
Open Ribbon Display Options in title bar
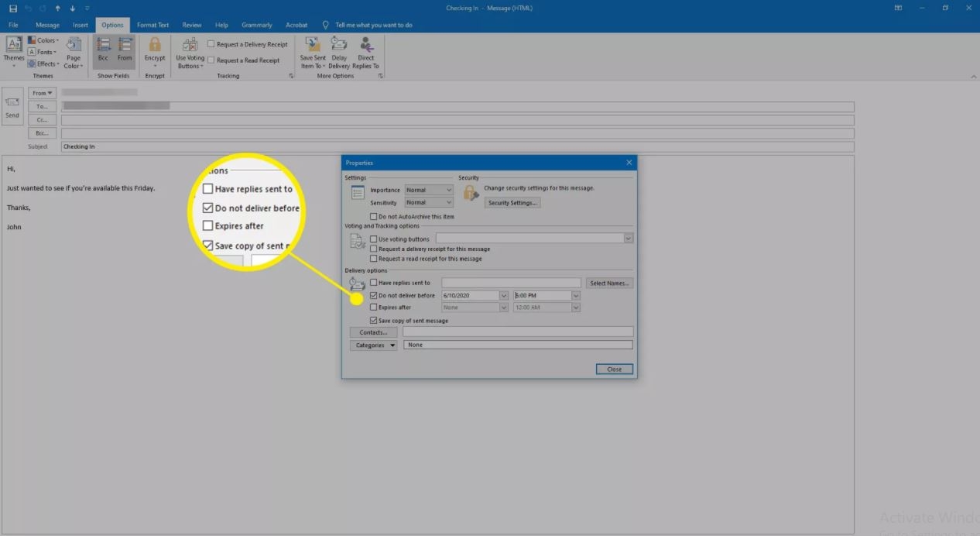tap(898, 9)
